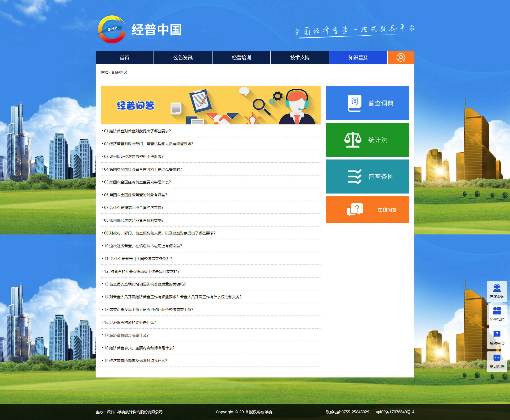Open 在线咨询 floating sidebar icon
510x420 pixels.
pos(497,288)
